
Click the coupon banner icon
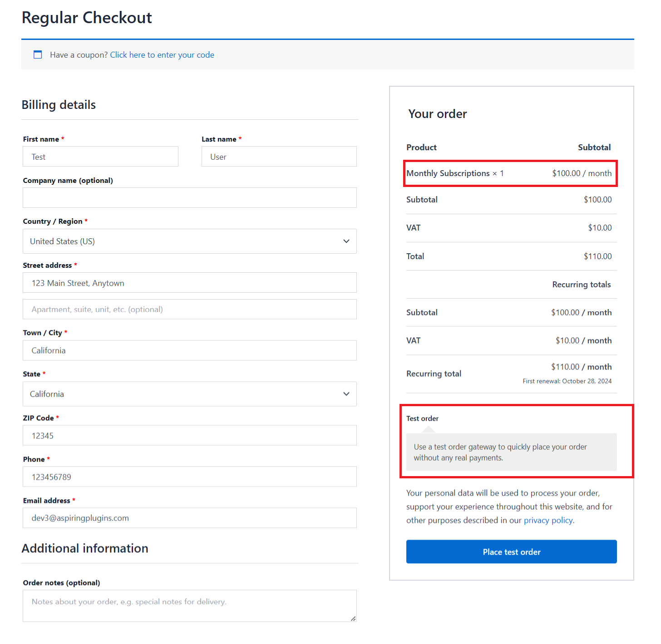click(38, 54)
